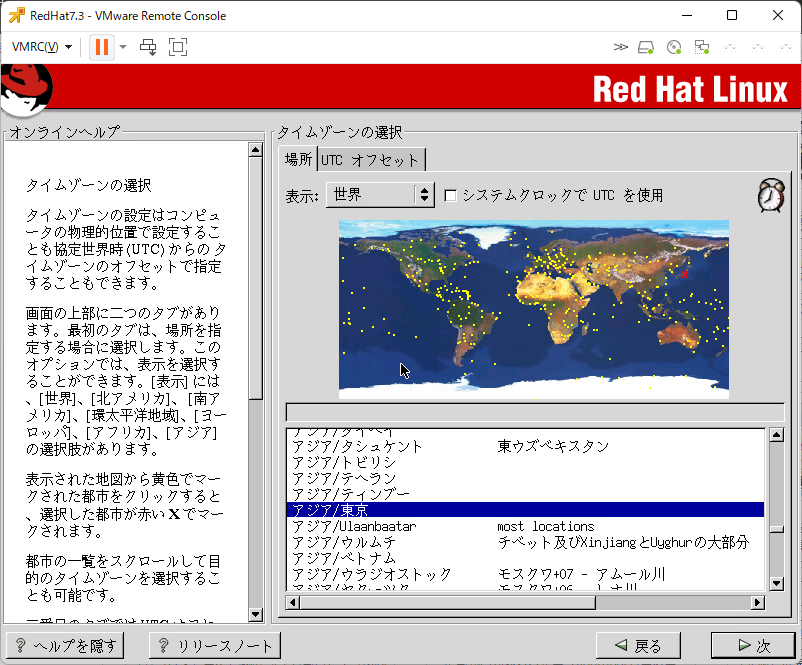Select アジア/ベトナム in the list
The width and height of the screenshot is (802, 665).
coord(525,558)
